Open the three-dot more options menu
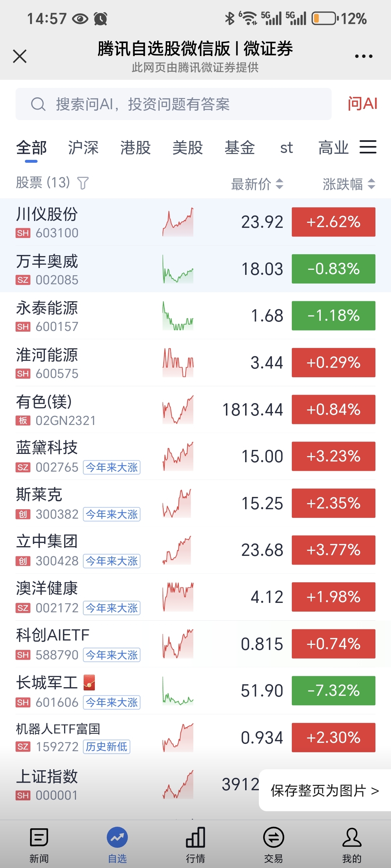391x868 pixels. pos(363,56)
